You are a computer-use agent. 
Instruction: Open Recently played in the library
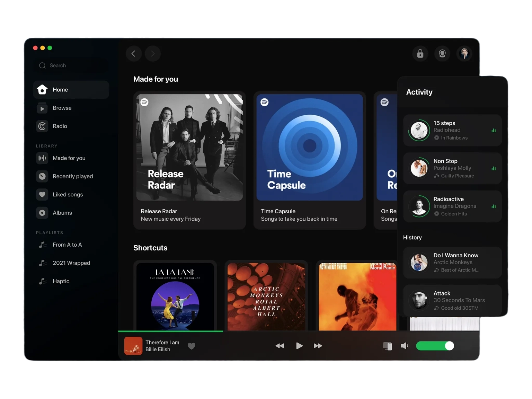[71, 176]
